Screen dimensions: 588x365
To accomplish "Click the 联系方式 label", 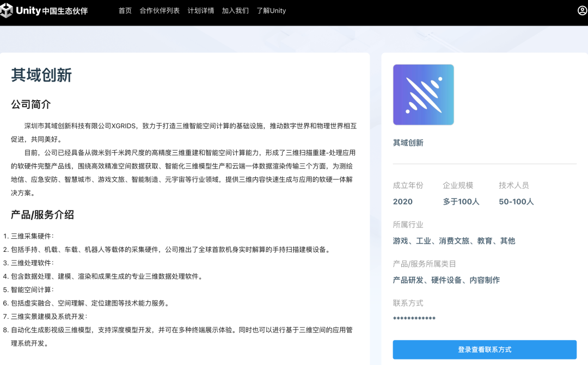I will (408, 303).
